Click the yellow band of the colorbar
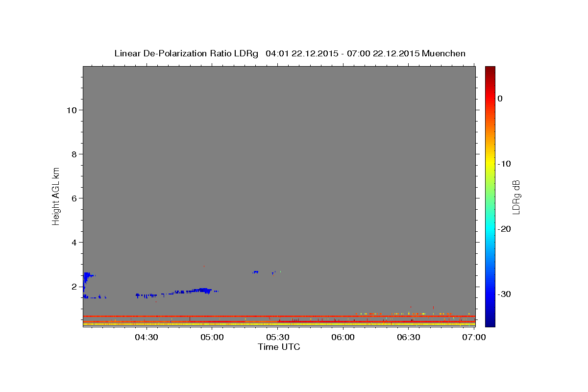The width and height of the screenshot is (588, 392). click(x=490, y=164)
